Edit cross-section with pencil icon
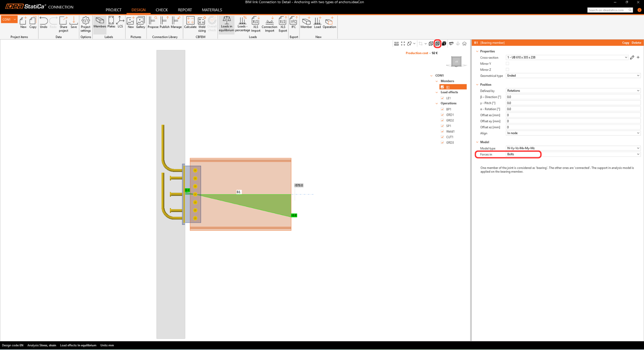This screenshot has height=350, width=644. 632,57
